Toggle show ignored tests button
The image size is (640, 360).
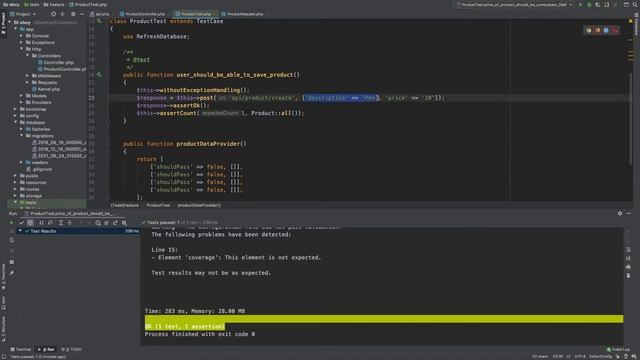click(30, 223)
